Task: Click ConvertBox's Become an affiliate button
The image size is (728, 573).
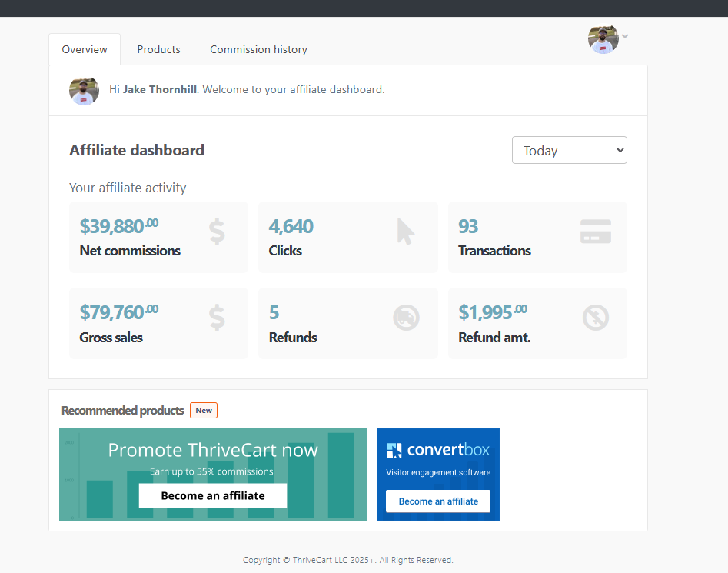Action: click(438, 501)
